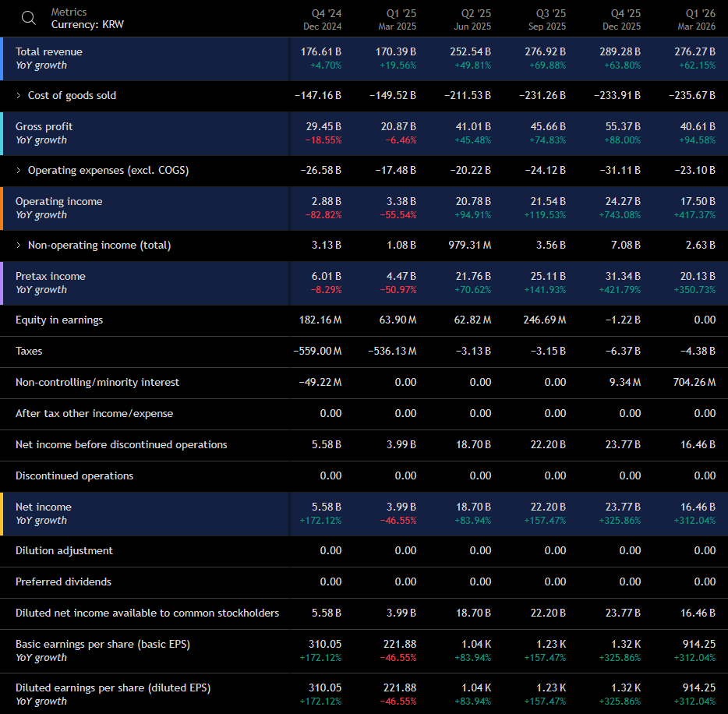Expand the Cost of goods sold row
The image size is (728, 714).
click(19, 96)
